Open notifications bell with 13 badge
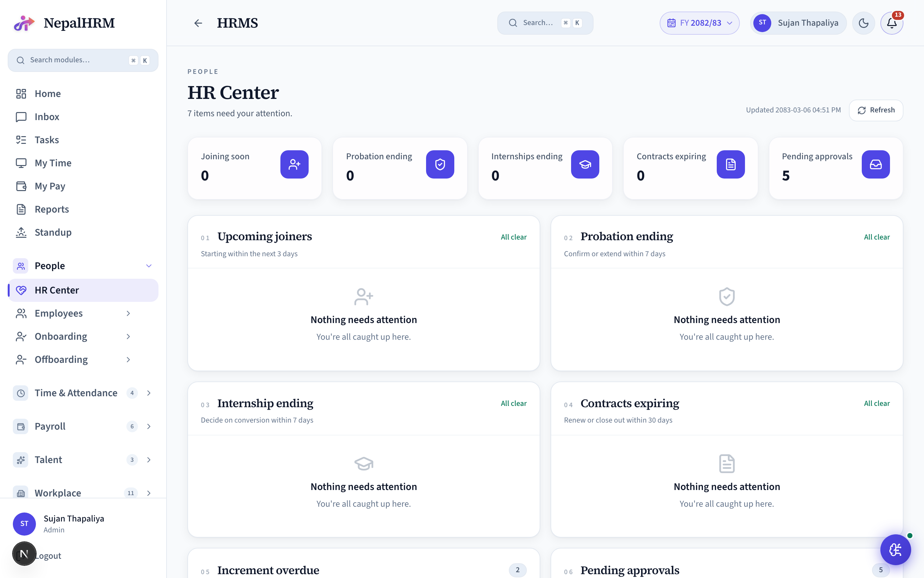Image resolution: width=924 pixels, height=578 pixels. coord(892,23)
